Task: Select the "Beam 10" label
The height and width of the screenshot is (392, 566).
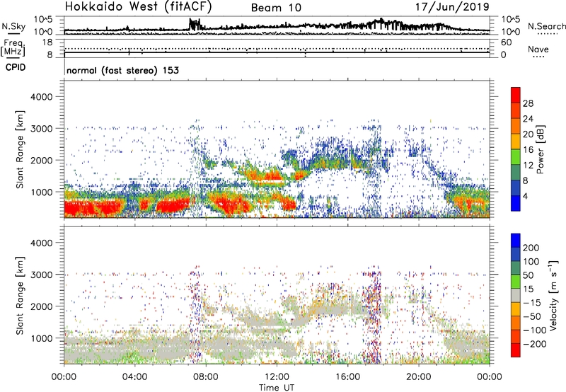Action: [276, 8]
